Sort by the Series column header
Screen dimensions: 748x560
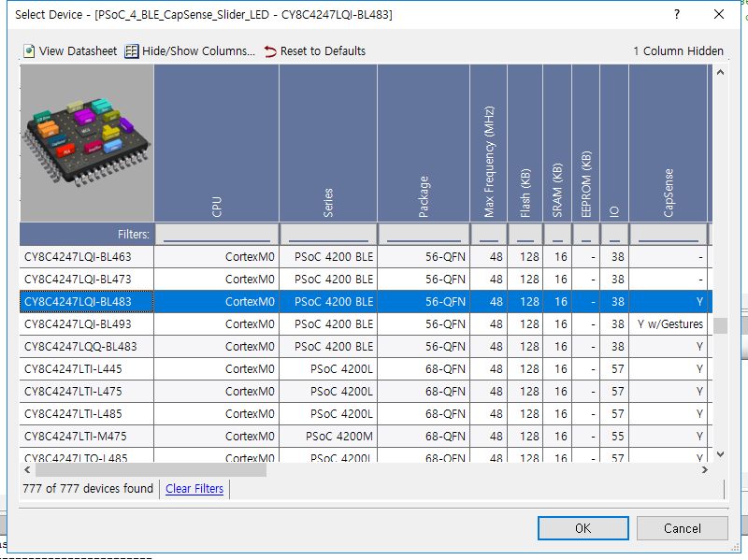click(328, 143)
